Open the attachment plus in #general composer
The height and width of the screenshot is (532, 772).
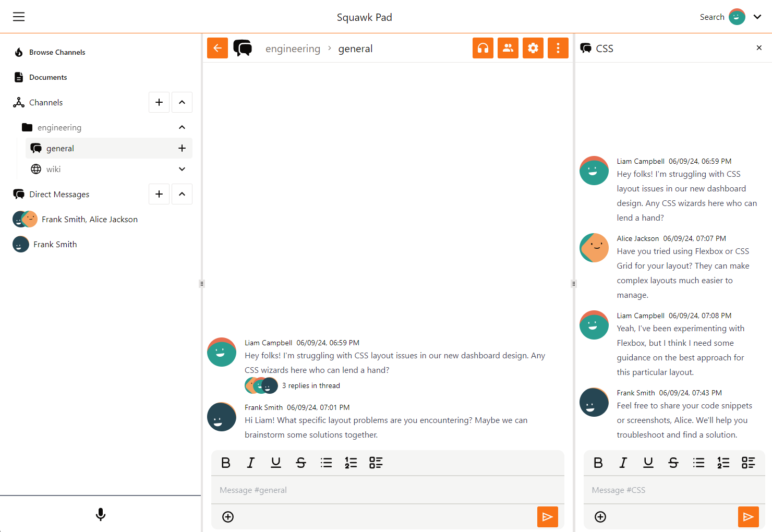227,517
